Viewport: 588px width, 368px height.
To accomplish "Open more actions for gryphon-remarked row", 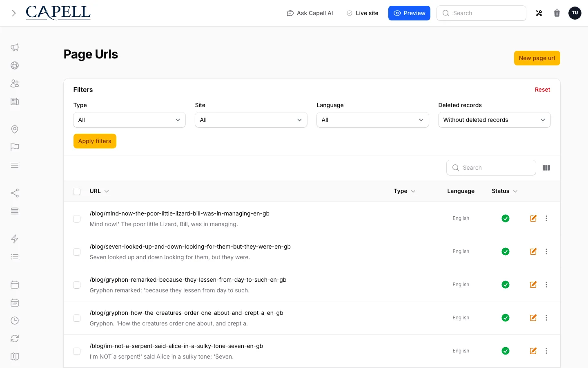I will (x=546, y=285).
